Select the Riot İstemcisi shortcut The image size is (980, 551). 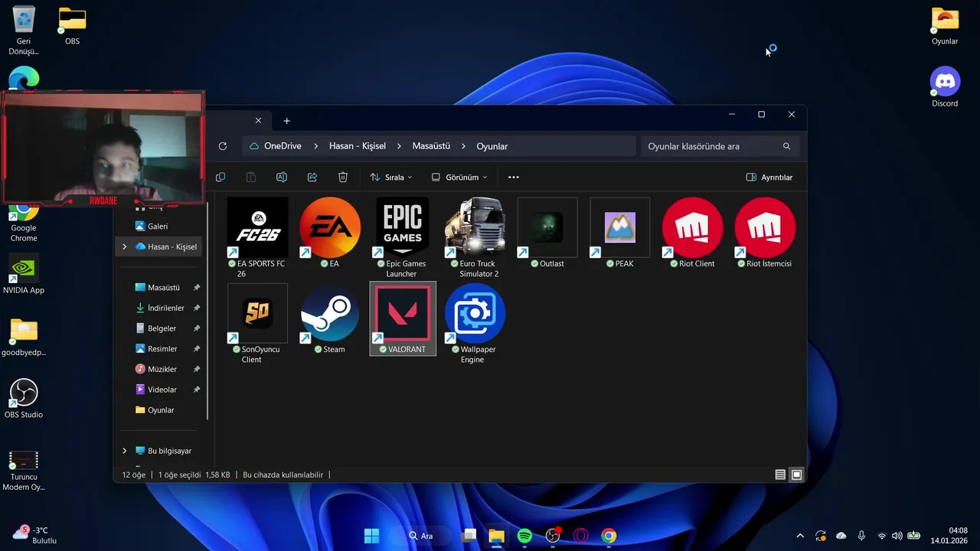pyautogui.click(x=765, y=233)
